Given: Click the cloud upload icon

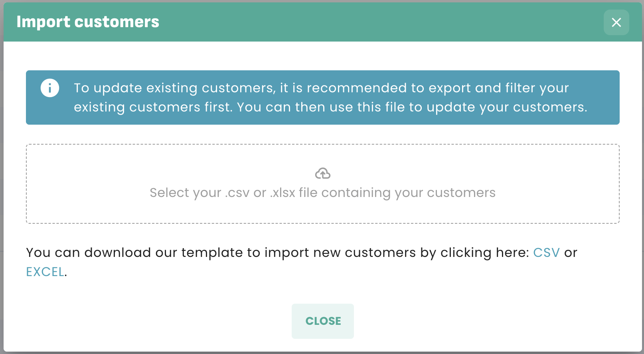Looking at the screenshot, I should pos(322,173).
